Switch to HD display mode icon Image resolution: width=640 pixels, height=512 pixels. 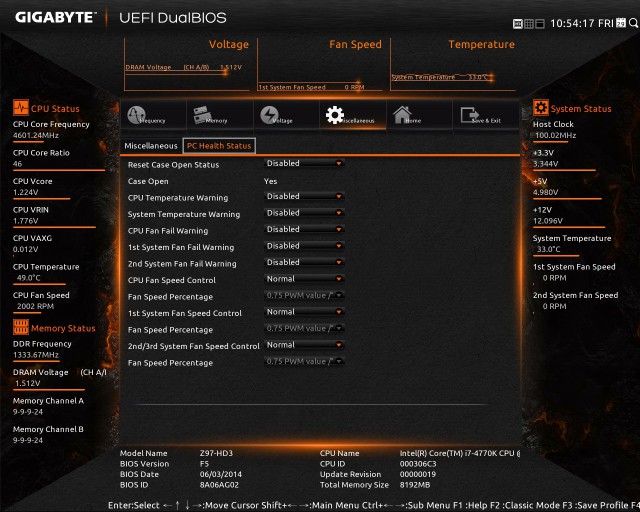pos(518,24)
